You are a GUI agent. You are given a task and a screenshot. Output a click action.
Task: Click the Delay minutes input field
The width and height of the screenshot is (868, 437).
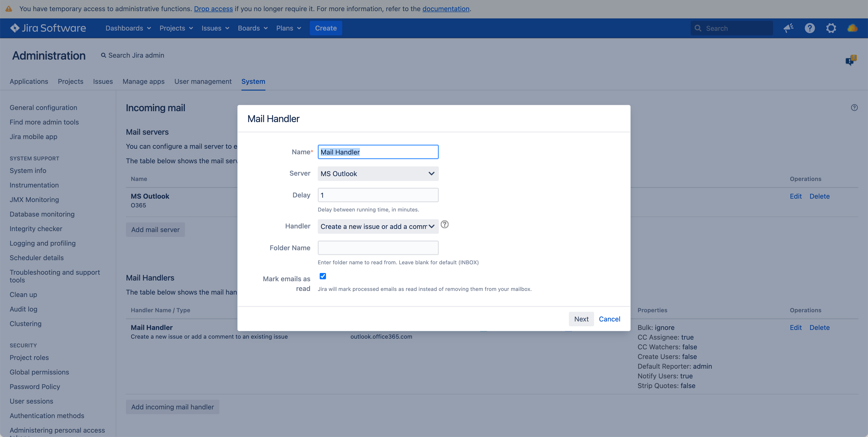pos(378,195)
